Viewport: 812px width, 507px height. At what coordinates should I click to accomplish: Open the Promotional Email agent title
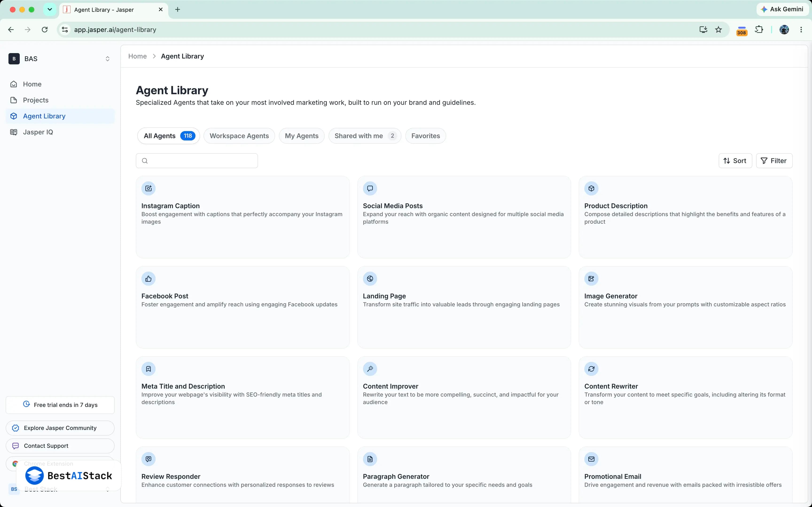613,476
